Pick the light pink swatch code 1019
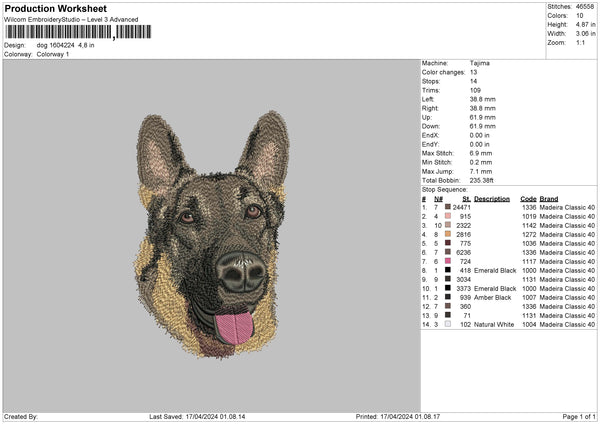This screenshot has height=424, width=600. pos(448,216)
